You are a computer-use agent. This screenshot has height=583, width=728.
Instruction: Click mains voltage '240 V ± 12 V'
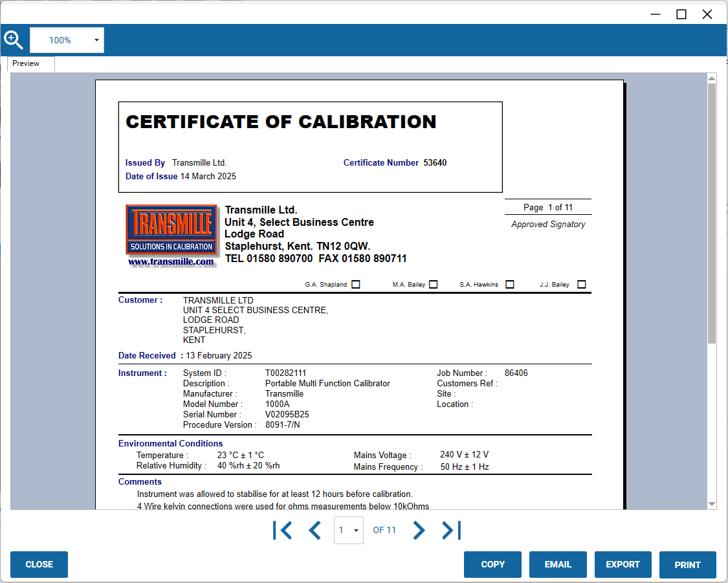pyautogui.click(x=464, y=454)
